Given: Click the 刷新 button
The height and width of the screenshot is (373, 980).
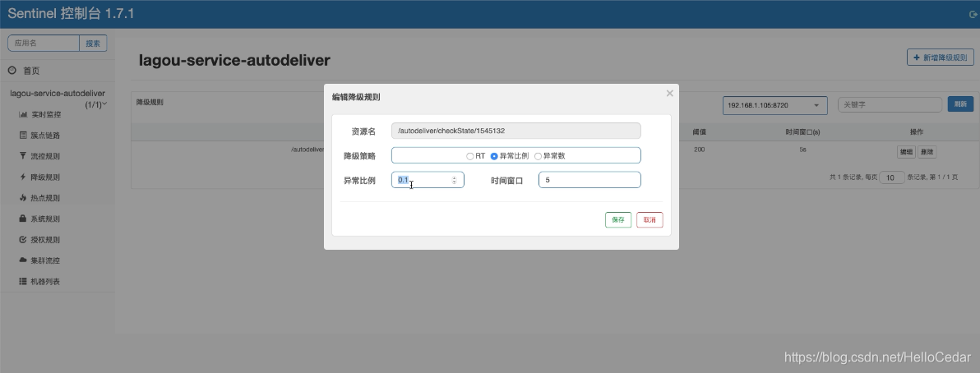Looking at the screenshot, I should (960, 104).
